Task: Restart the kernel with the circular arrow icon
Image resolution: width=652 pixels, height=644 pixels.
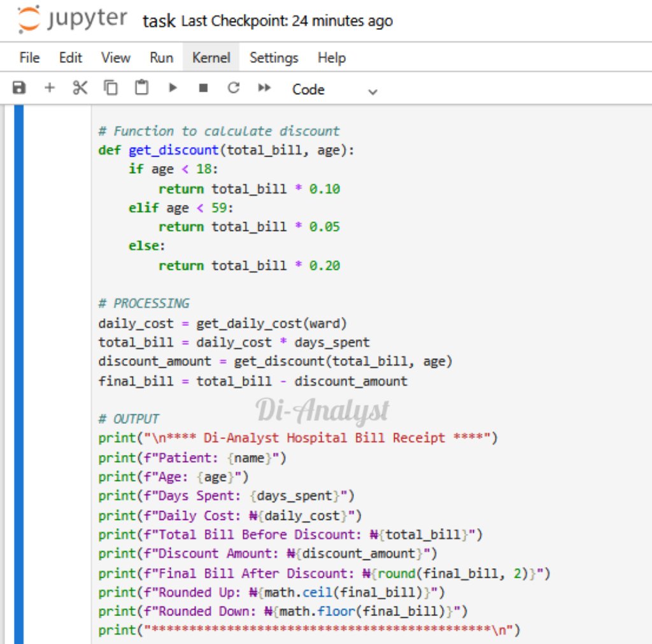Action: [234, 88]
